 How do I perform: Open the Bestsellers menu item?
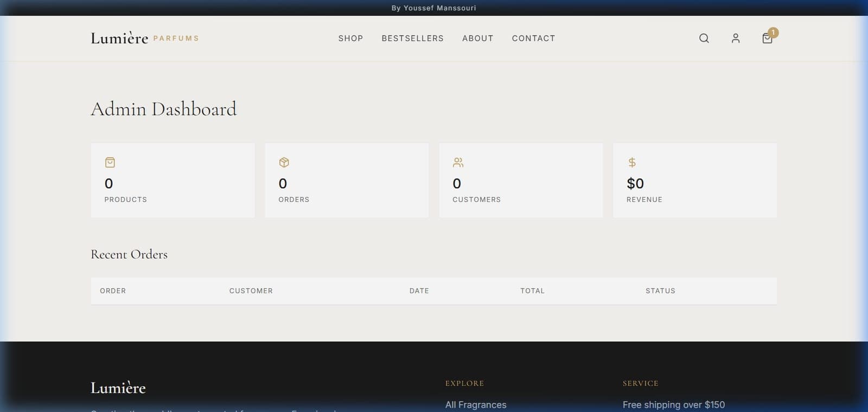[x=412, y=38]
